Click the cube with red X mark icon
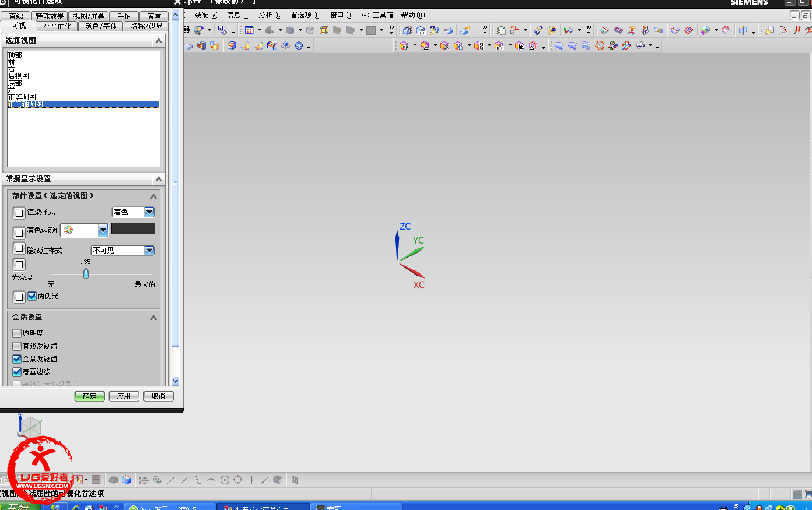 coord(407,30)
